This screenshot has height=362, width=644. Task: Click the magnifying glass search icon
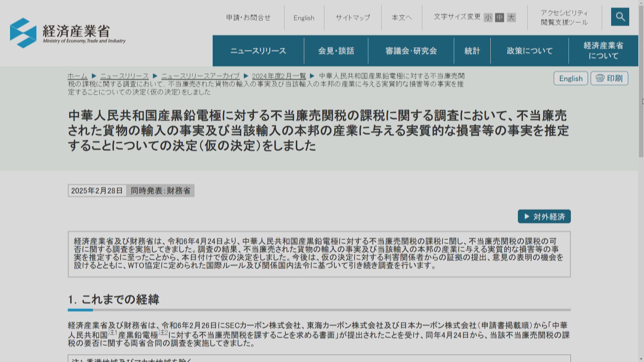coord(620,17)
